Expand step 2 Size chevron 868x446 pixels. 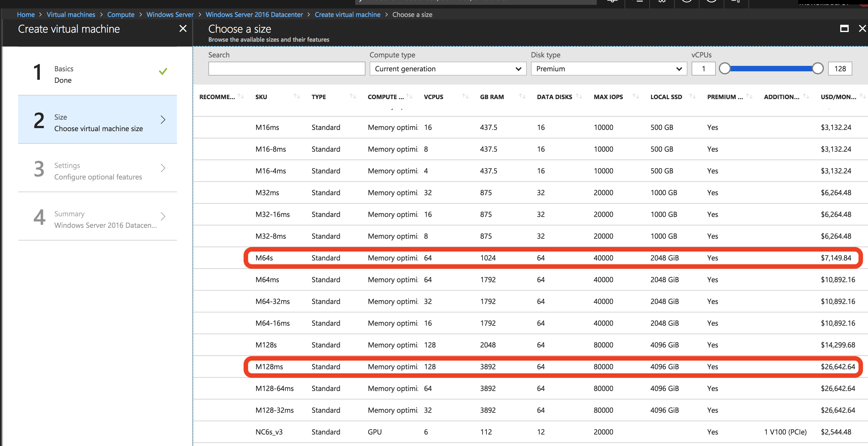pyautogui.click(x=163, y=120)
